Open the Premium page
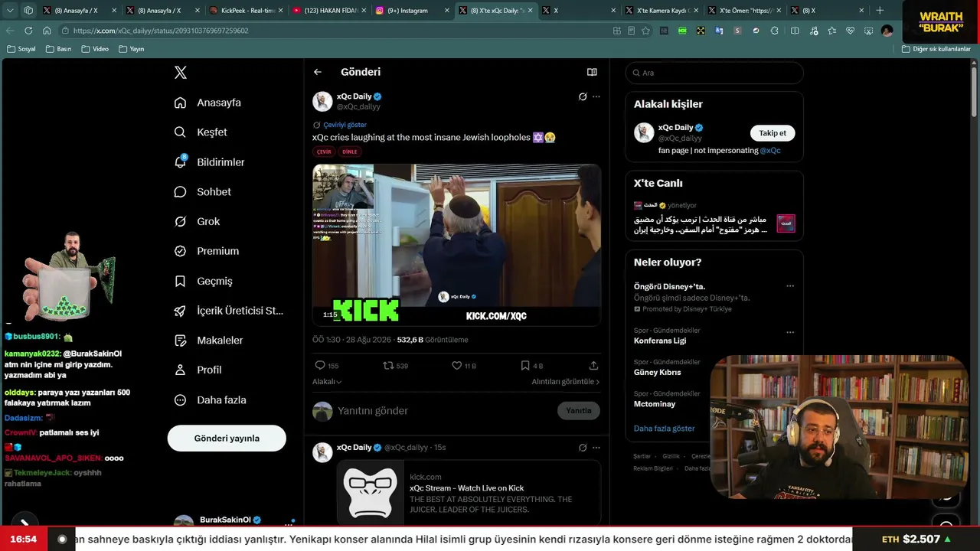The width and height of the screenshot is (980, 551). (x=206, y=251)
